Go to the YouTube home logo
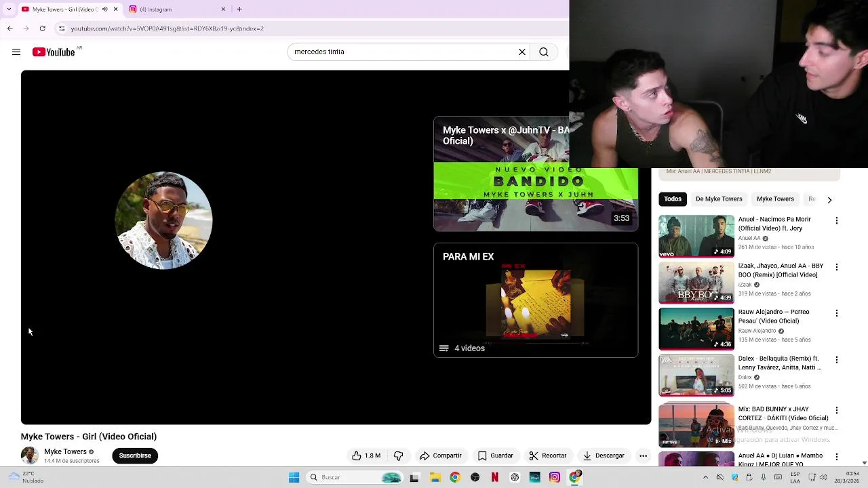This screenshot has width=868, height=488. click(54, 52)
